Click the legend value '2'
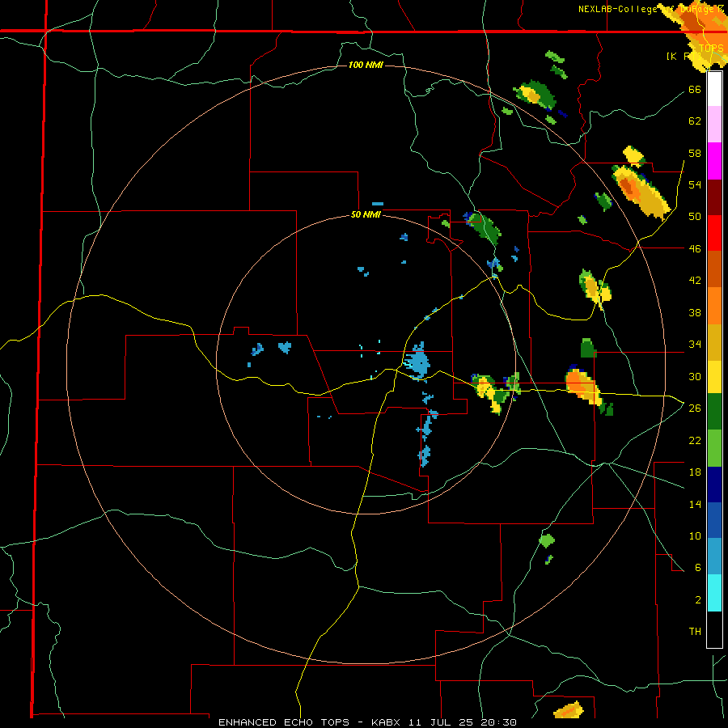 (x=698, y=599)
